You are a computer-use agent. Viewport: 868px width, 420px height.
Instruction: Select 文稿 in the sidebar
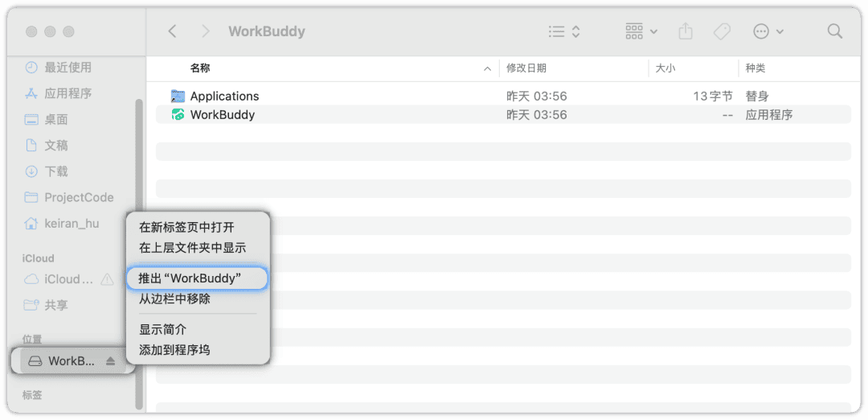pos(47,146)
